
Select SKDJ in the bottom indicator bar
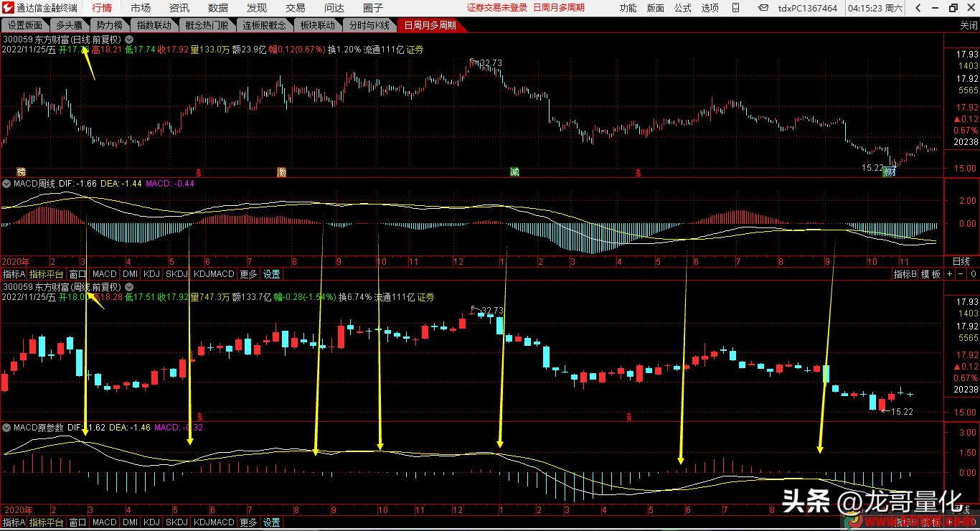[176, 522]
